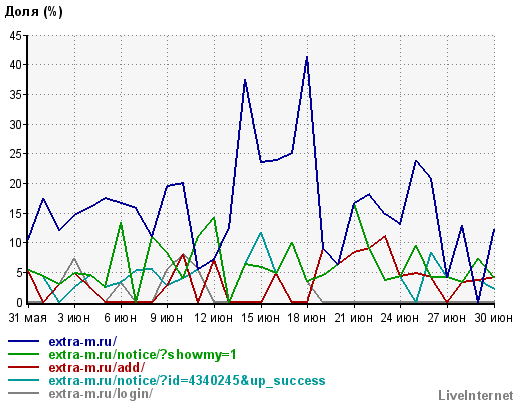This screenshot has width=520, height=405.
Task: Open the extra-m.ru/notice/?id=4340245&up_success legend link
Action: [x=187, y=380]
